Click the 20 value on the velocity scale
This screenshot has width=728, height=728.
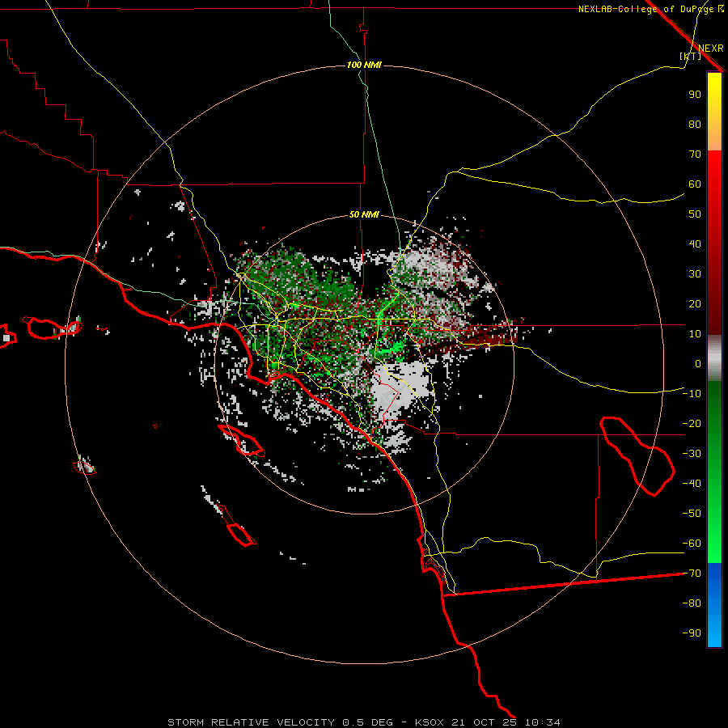(x=695, y=303)
